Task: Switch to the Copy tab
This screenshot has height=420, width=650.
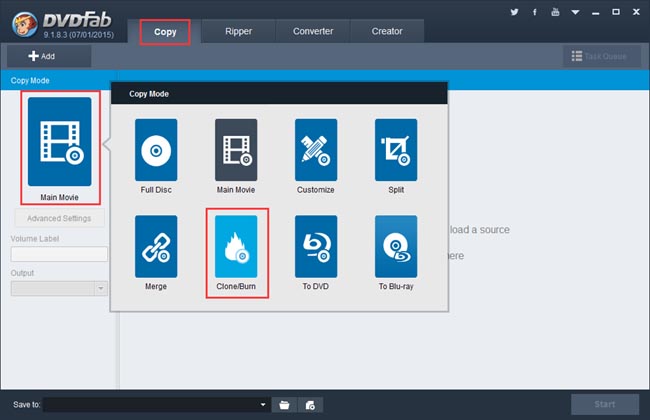Action: pos(165,32)
